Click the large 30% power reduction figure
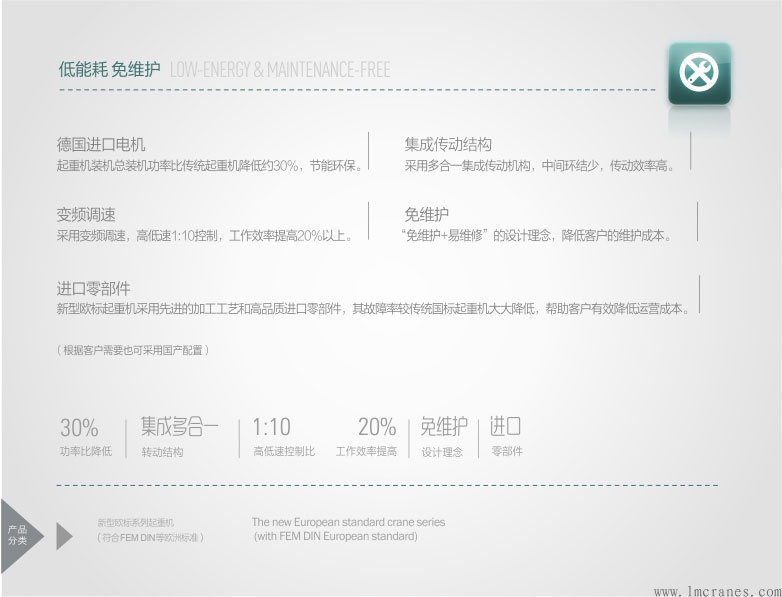The image size is (782, 597). tap(79, 428)
